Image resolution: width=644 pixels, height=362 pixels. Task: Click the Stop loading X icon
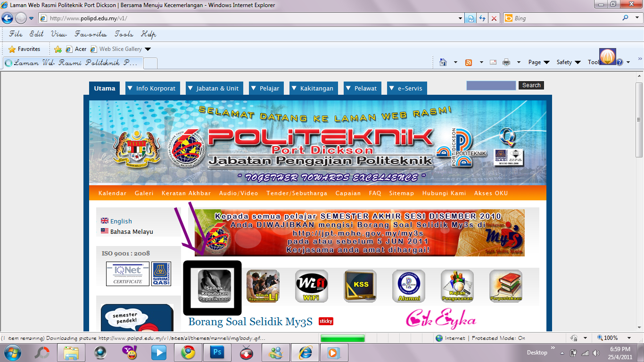(494, 18)
